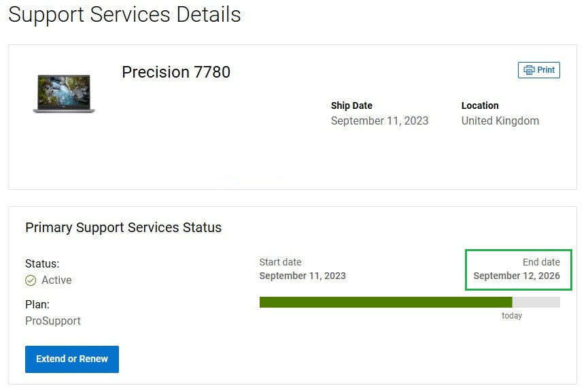Click the grey remaining portion of warranty bar

(536, 302)
